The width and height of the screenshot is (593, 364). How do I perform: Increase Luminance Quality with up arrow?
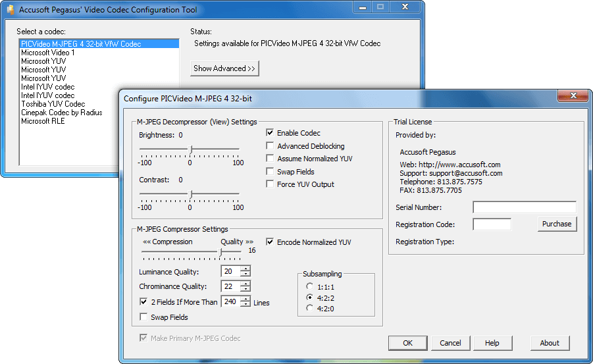point(246,269)
